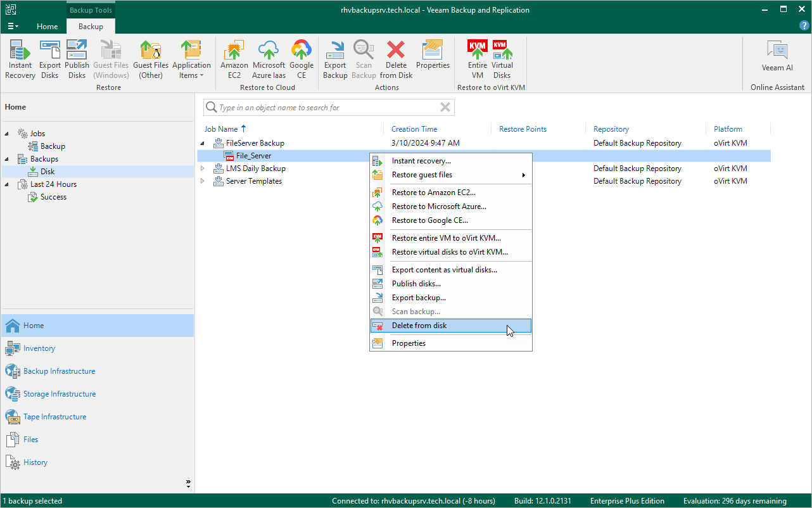
Task: Select Disk under Backups in tree
Action: (48, 172)
